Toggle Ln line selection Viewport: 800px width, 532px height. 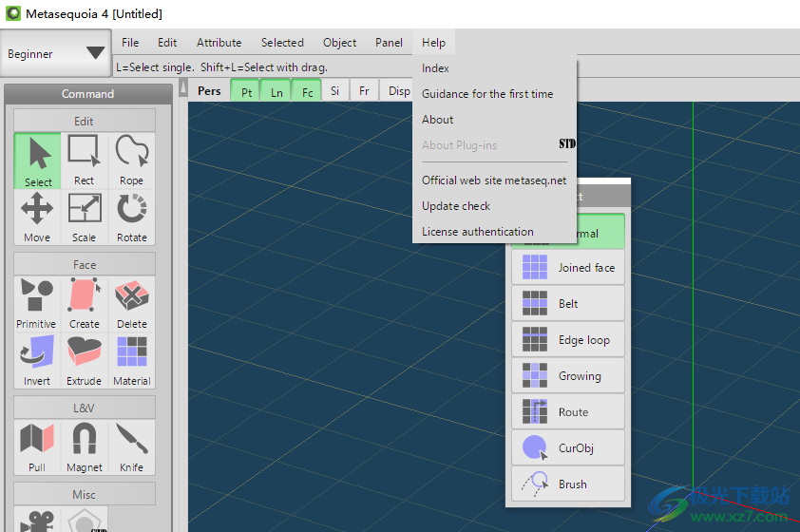pyautogui.click(x=276, y=91)
